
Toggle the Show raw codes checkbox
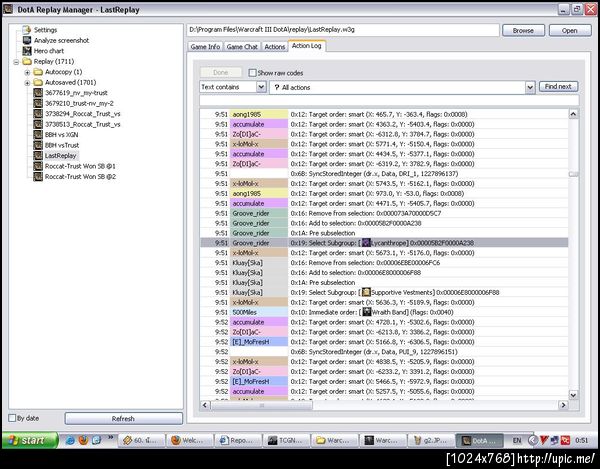coord(252,73)
